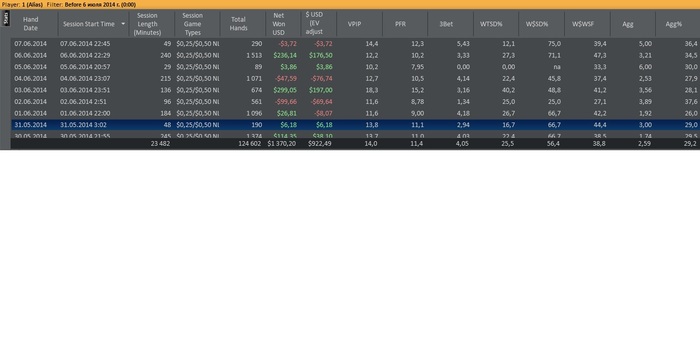Select the 04.06.2014 hand date row
700x363 pixels.
pyautogui.click(x=30, y=79)
